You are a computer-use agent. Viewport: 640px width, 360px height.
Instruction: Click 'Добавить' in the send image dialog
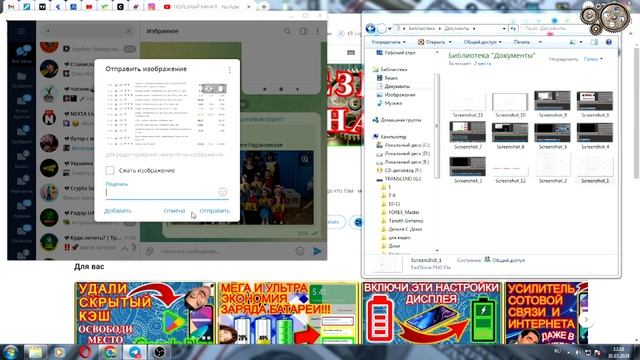tap(118, 211)
